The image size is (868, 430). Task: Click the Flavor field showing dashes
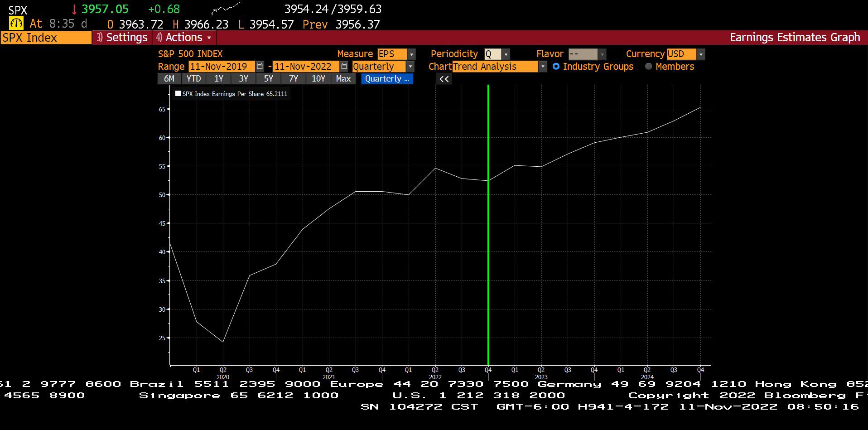[x=583, y=54]
